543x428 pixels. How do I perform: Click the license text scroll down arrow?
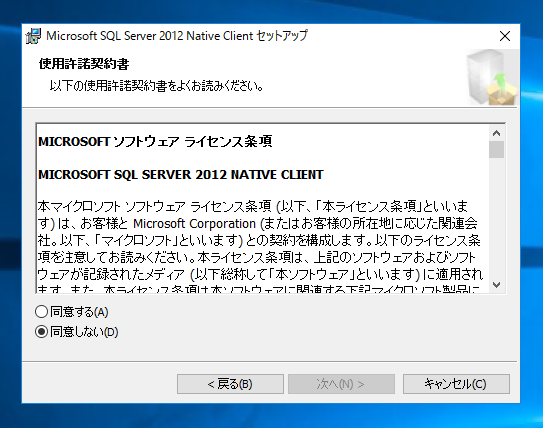(497, 285)
